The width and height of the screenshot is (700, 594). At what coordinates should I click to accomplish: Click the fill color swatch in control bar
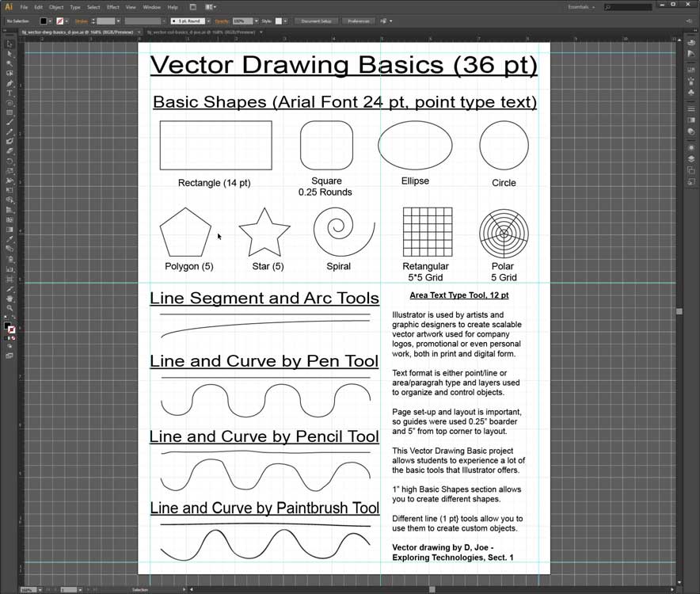tap(44, 21)
